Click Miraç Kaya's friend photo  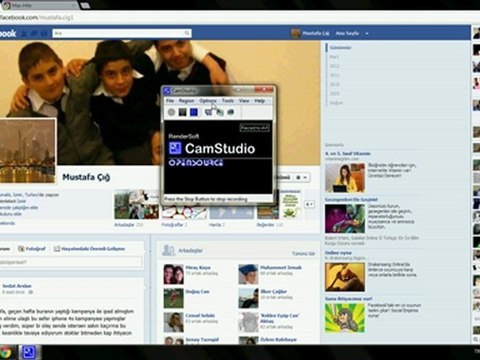(173, 274)
